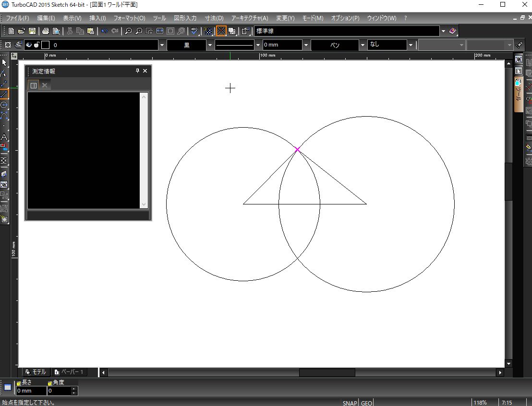The width and height of the screenshot is (532, 406).
Task: Click the vertical scrollbar down arrow
Action: coord(508,364)
